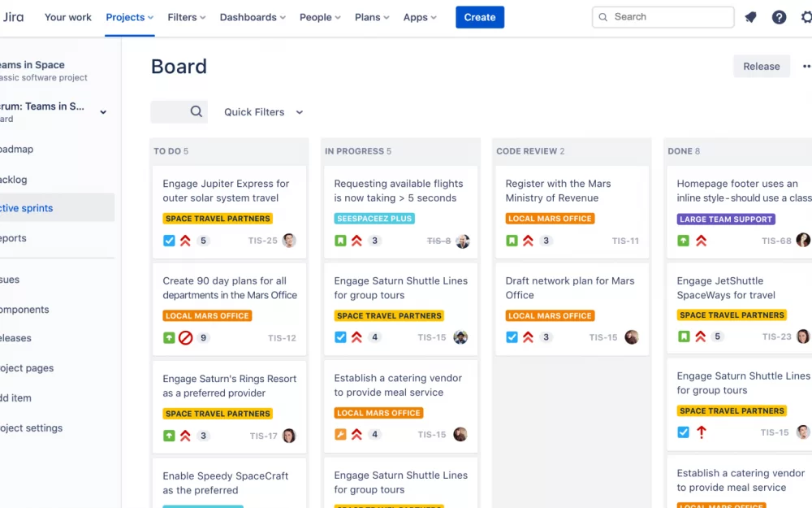Open the People dropdown menu
812x508 pixels.
320,17
